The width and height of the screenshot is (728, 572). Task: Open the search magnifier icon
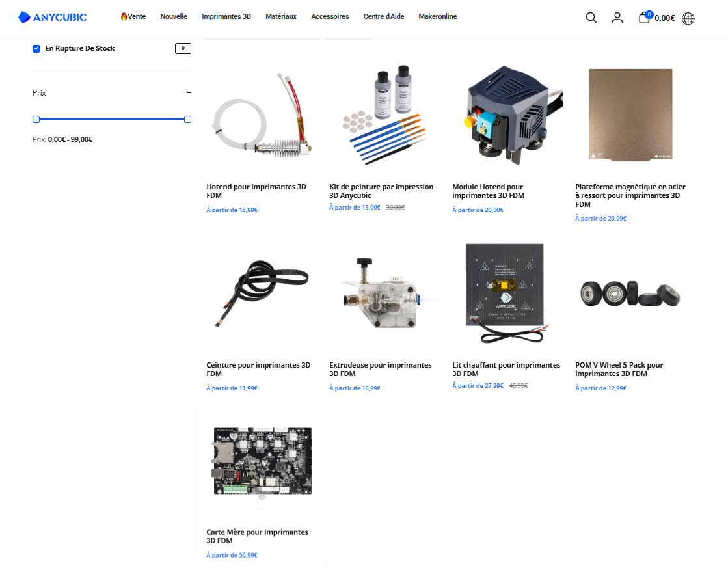[591, 18]
